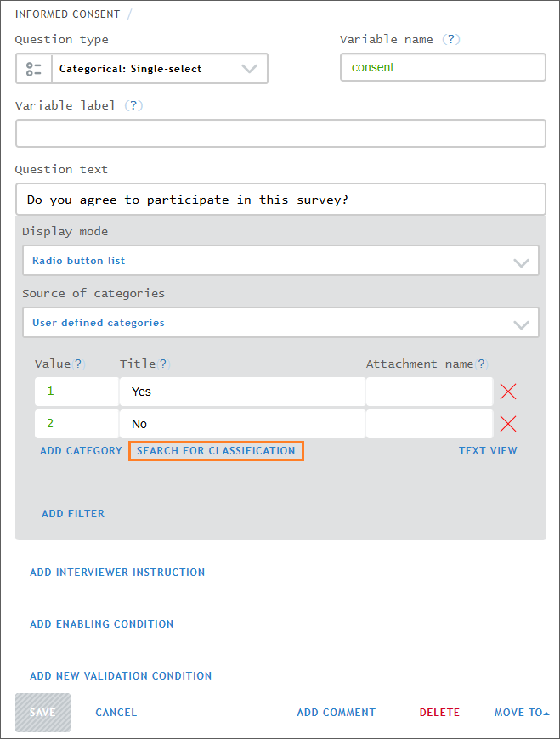Screen dimensions: 560x739
Task: Edit the 'Yes' category title field
Action: (242, 392)
